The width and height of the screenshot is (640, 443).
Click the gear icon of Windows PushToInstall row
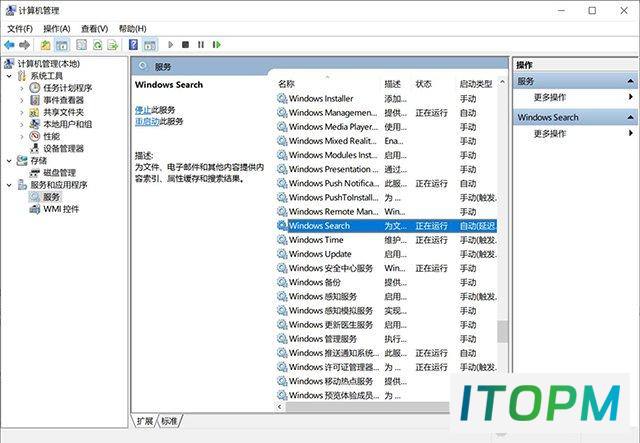coord(282,198)
